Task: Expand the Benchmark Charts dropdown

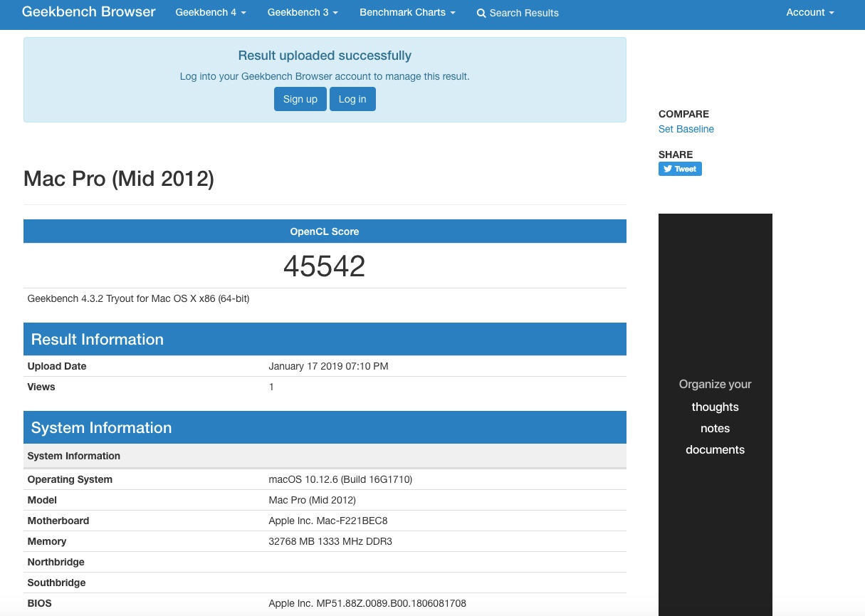Action: [407, 12]
